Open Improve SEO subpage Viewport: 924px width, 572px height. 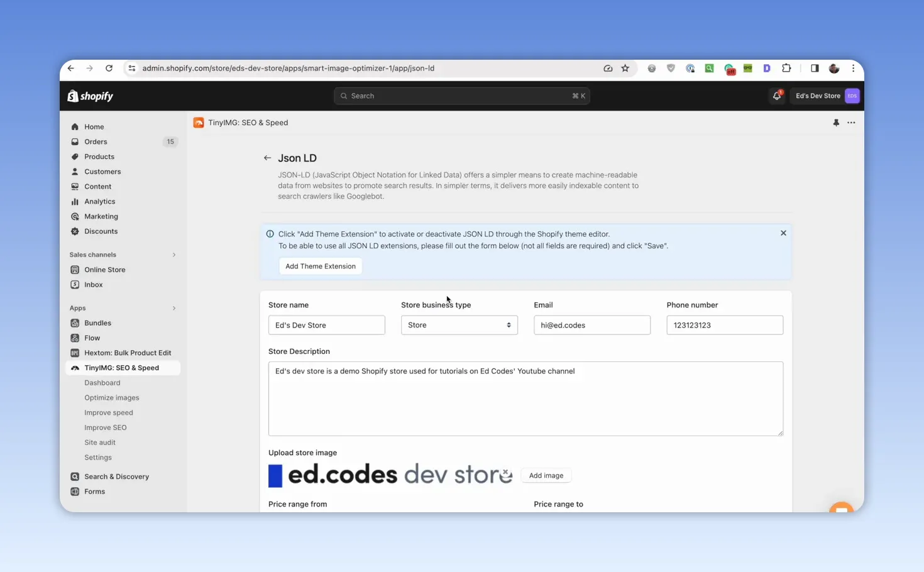point(106,427)
